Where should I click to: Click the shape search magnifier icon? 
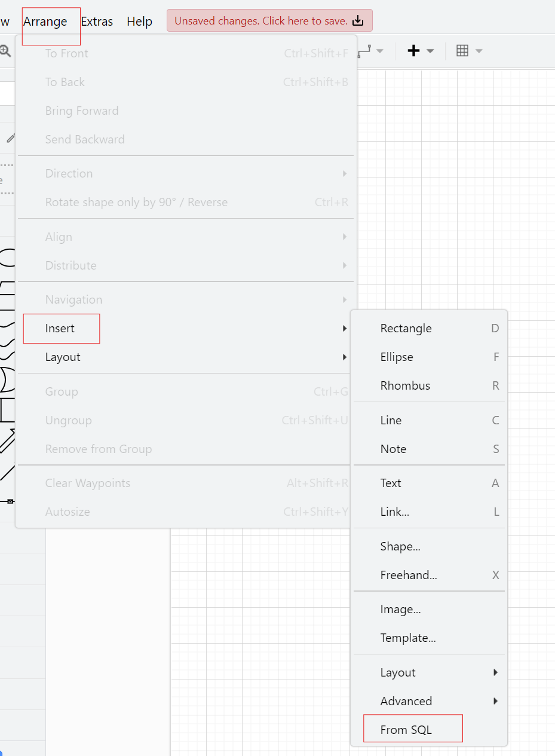[5, 51]
